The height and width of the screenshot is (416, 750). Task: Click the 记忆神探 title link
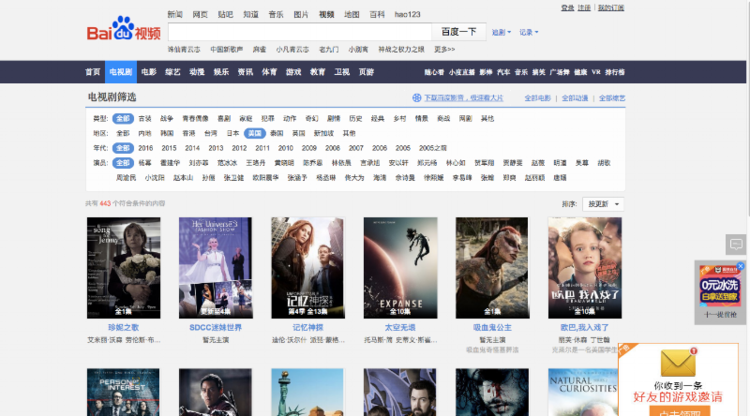(308, 328)
